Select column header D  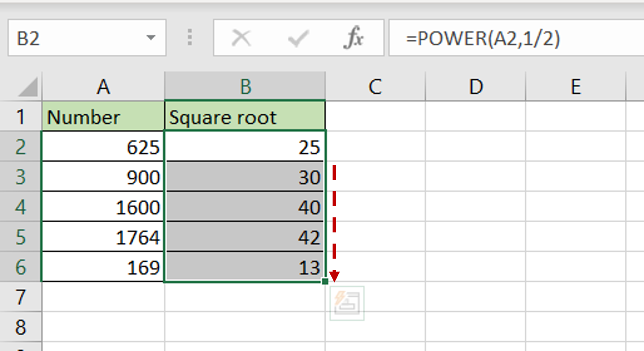pos(475,86)
